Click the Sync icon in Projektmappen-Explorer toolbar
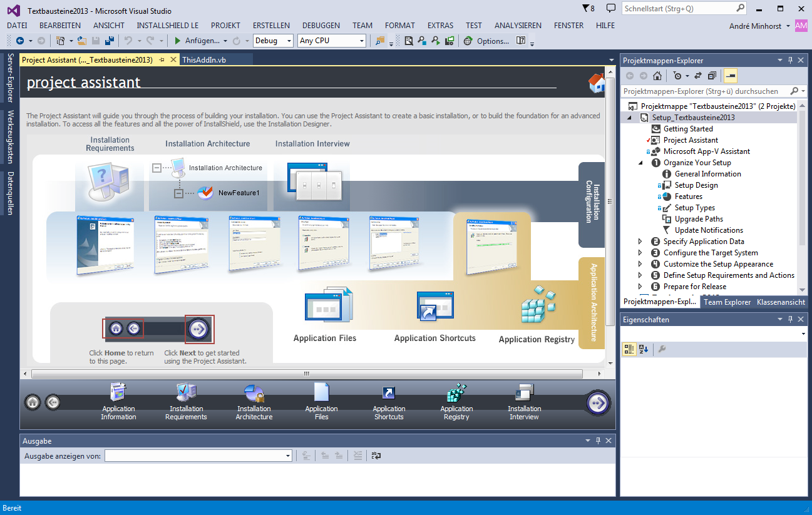The height and width of the screenshot is (515, 812). pyautogui.click(x=698, y=76)
